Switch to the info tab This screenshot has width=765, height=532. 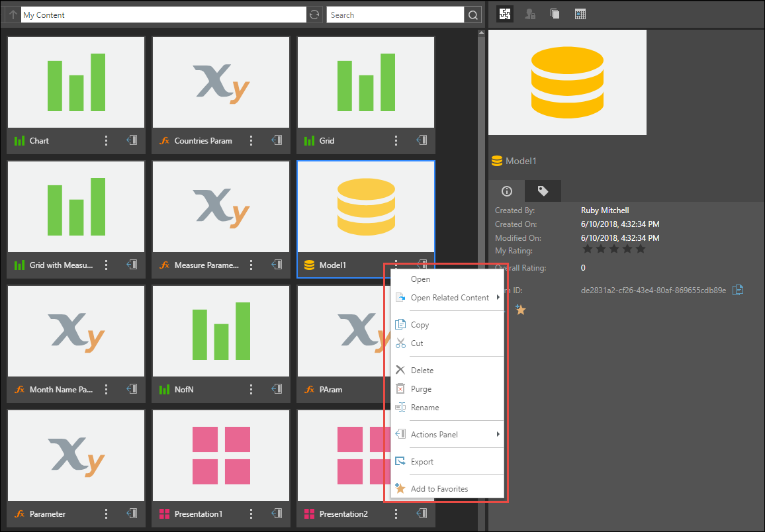(x=507, y=191)
